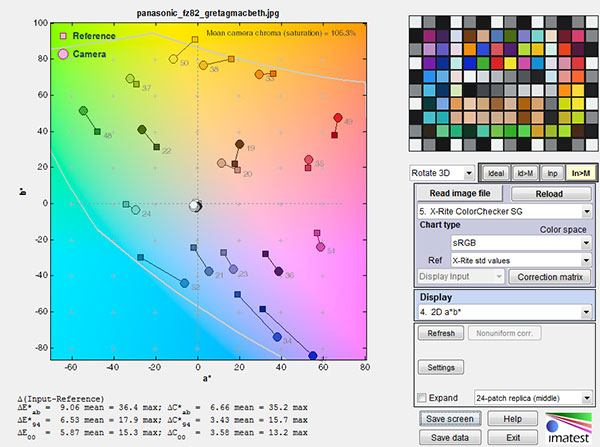Click camera circle marker for patch 38
600x447 pixels.
pyautogui.click(x=203, y=65)
